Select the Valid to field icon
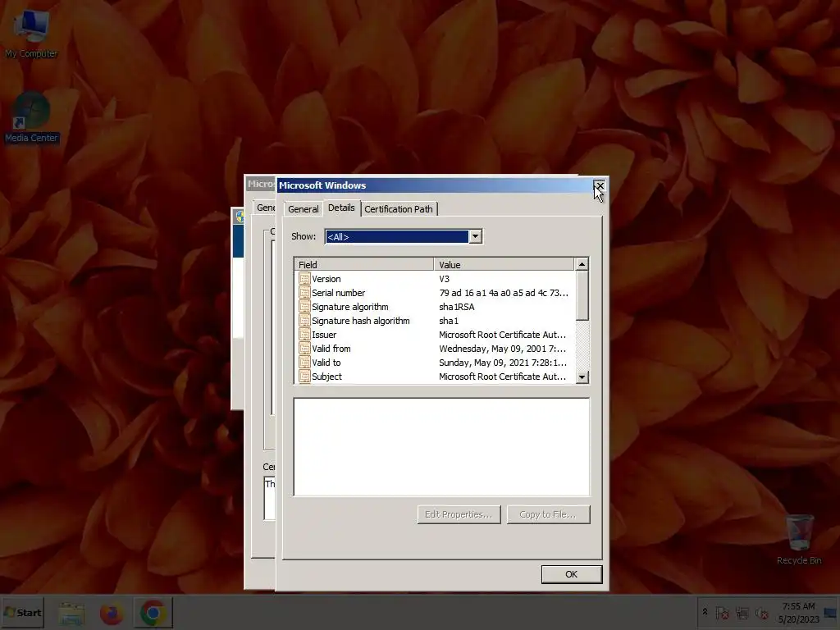The width and height of the screenshot is (840, 630). 304,362
